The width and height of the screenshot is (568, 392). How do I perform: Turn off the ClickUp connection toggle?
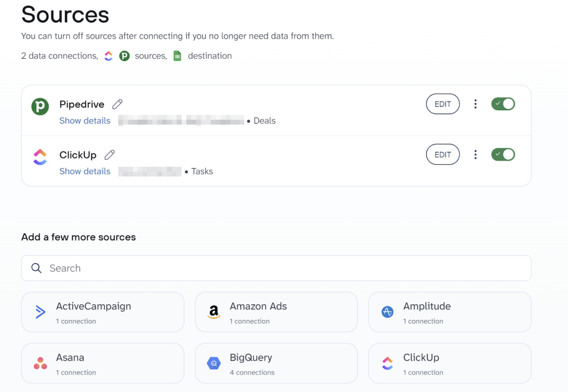(503, 154)
